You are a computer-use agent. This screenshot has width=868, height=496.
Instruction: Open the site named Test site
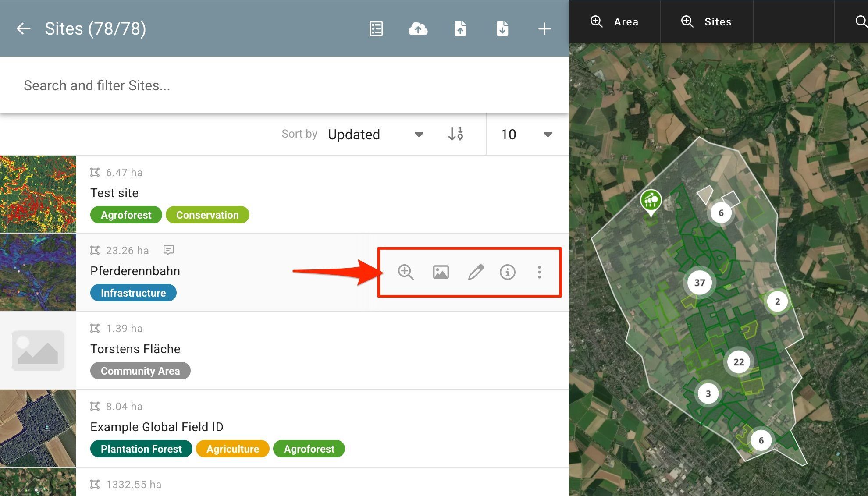tap(114, 193)
